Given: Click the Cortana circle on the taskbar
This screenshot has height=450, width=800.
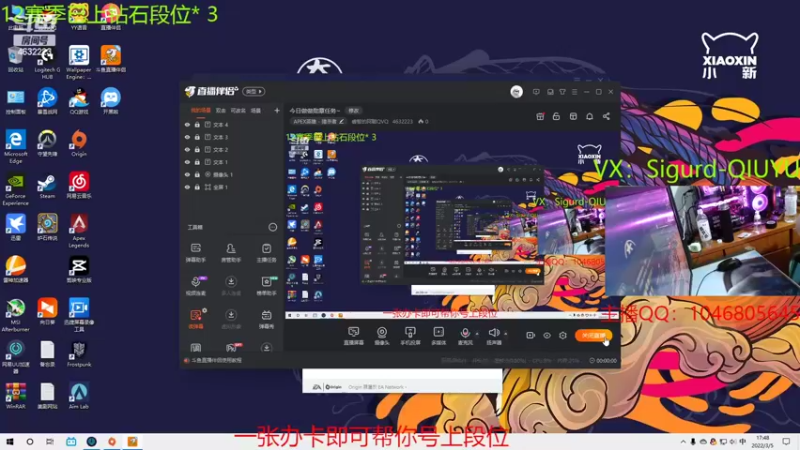Looking at the screenshot, I should [x=30, y=442].
